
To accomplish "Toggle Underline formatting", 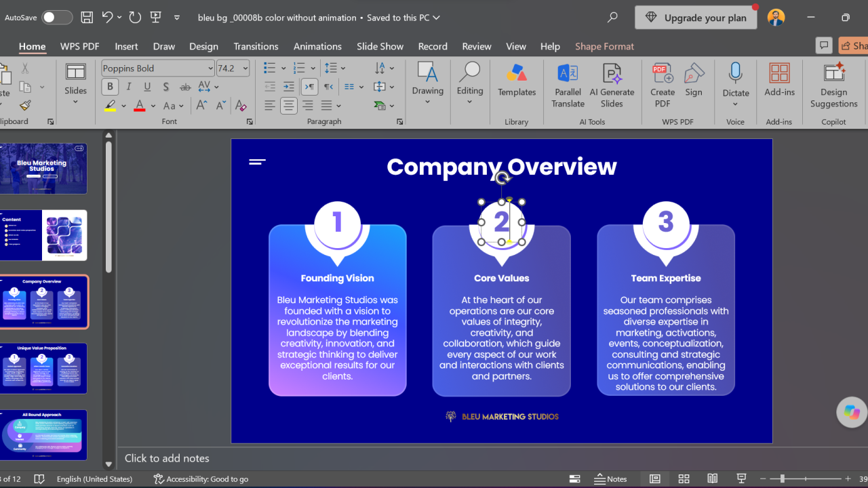I will point(147,87).
